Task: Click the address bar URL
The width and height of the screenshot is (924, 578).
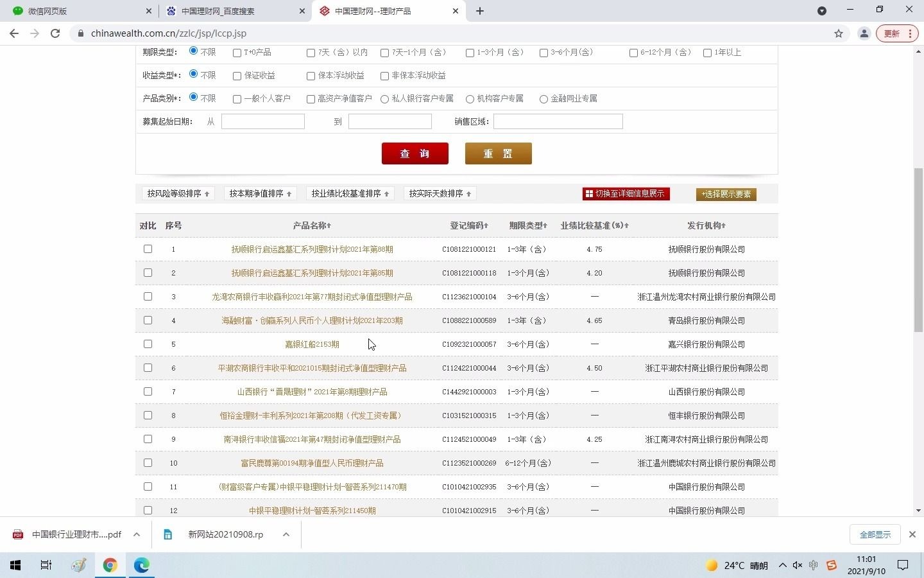Action: click(169, 33)
